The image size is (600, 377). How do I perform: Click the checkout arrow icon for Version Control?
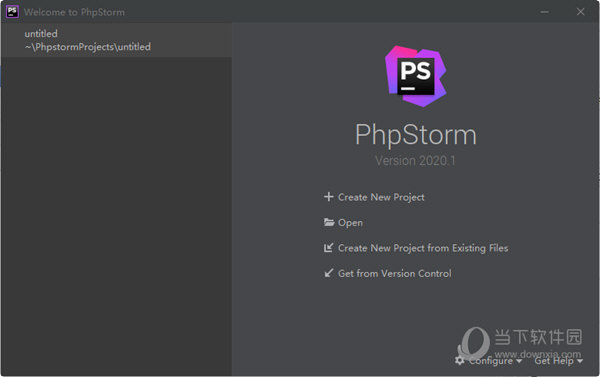click(328, 273)
